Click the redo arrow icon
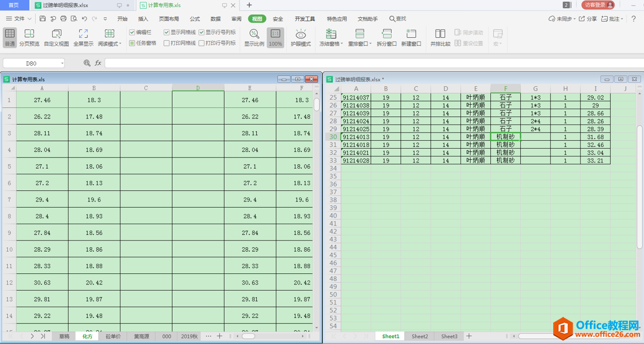This screenshot has width=644, height=344. tap(95, 18)
